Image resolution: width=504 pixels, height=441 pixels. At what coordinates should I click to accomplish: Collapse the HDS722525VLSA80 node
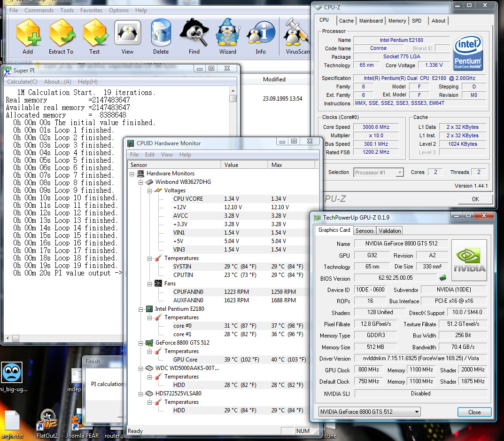coord(140,394)
